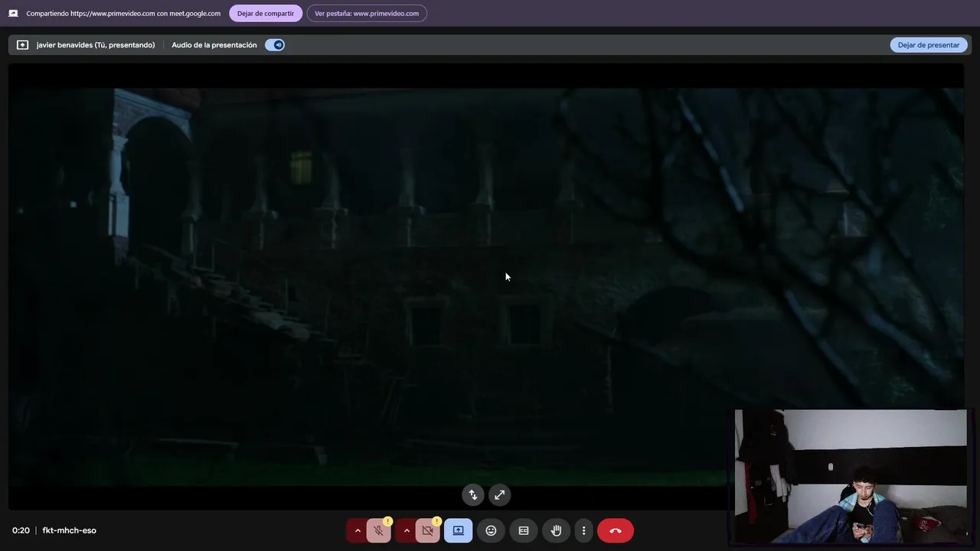Click the Dejar de compartir button

click(266, 13)
